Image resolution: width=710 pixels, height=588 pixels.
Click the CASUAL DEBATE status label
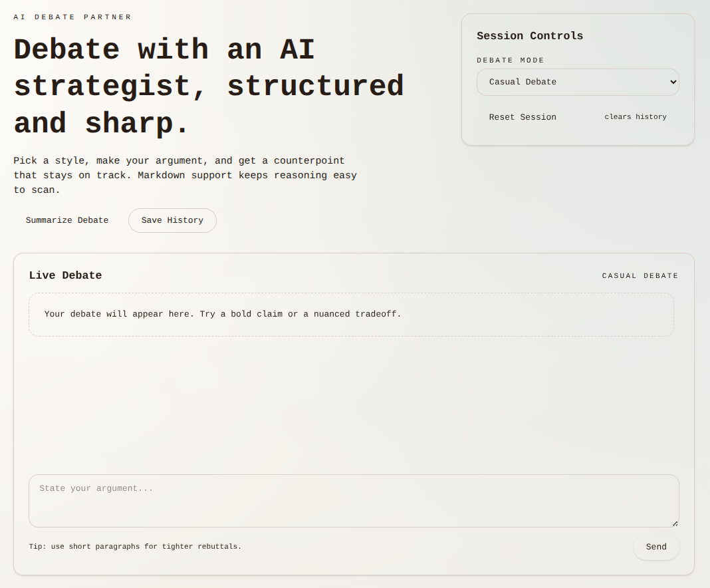(x=640, y=275)
